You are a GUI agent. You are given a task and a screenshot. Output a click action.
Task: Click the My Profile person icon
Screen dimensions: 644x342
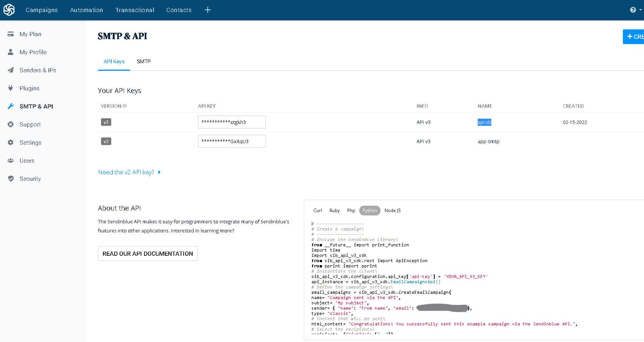[x=11, y=52]
